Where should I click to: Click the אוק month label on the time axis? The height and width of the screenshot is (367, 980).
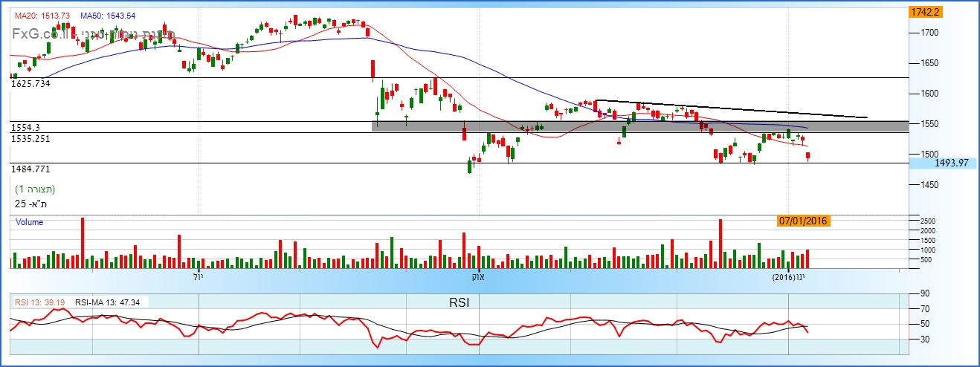tap(477, 277)
